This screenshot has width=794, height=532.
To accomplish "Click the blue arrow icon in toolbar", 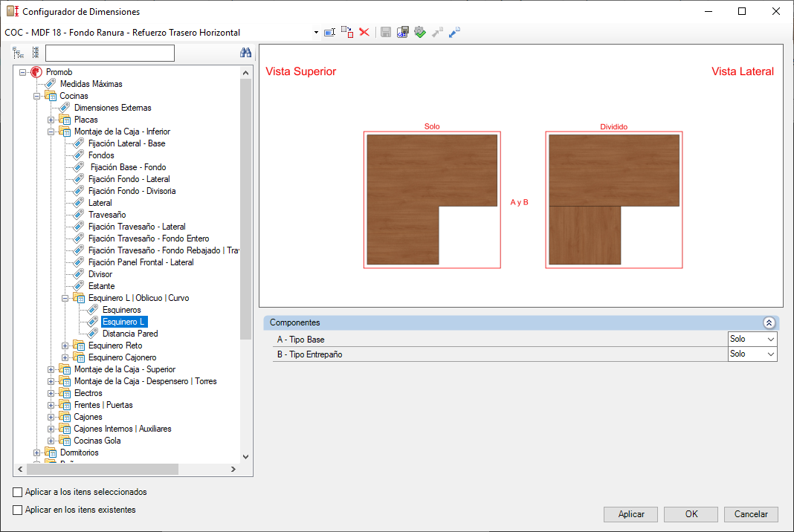I will pyautogui.click(x=454, y=33).
